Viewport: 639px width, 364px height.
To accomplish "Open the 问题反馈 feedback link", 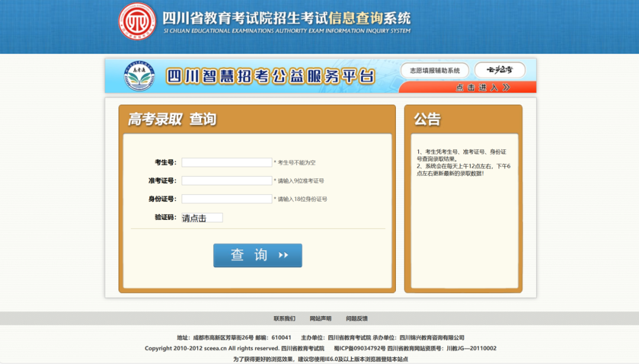I will [358, 318].
